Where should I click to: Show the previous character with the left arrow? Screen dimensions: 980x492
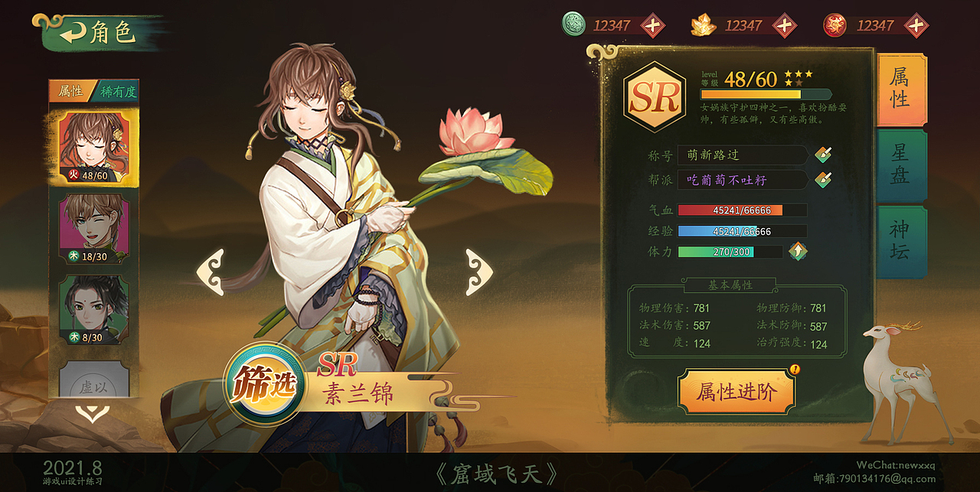click(211, 272)
